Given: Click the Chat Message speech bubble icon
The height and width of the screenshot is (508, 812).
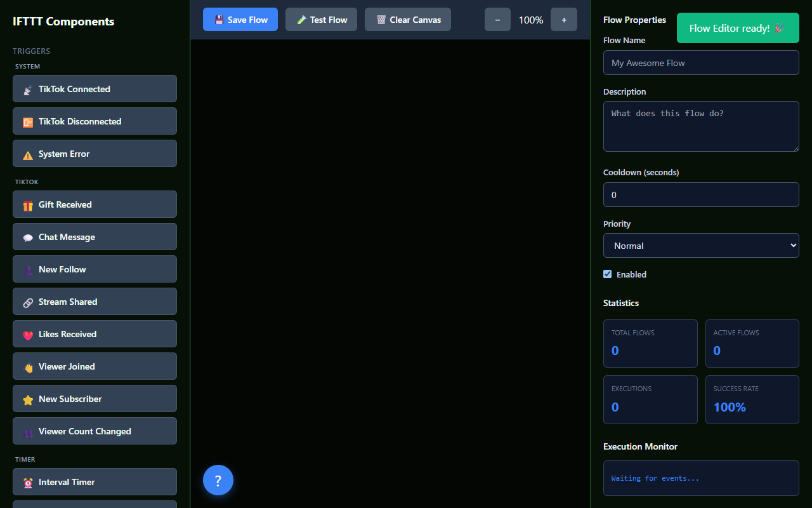Looking at the screenshot, I should click(28, 237).
